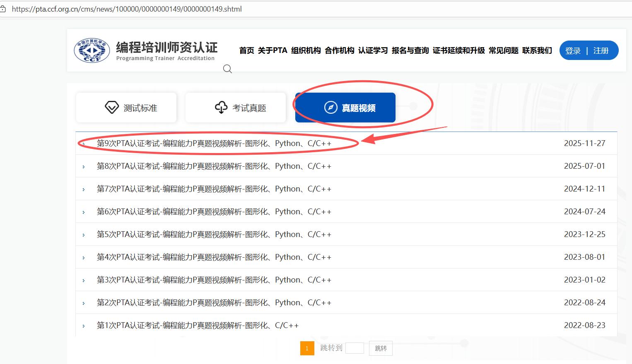Click the site info icon in address bar

(x=3, y=9)
